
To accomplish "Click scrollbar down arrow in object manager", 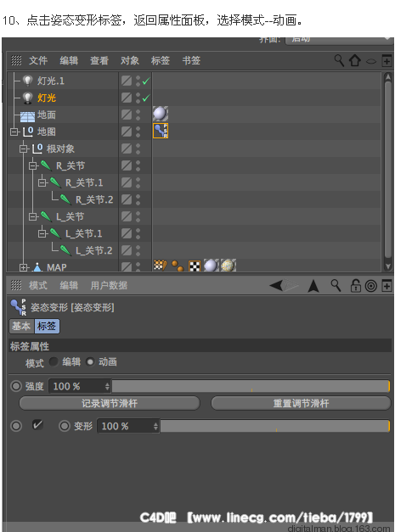I will pos(388,266).
